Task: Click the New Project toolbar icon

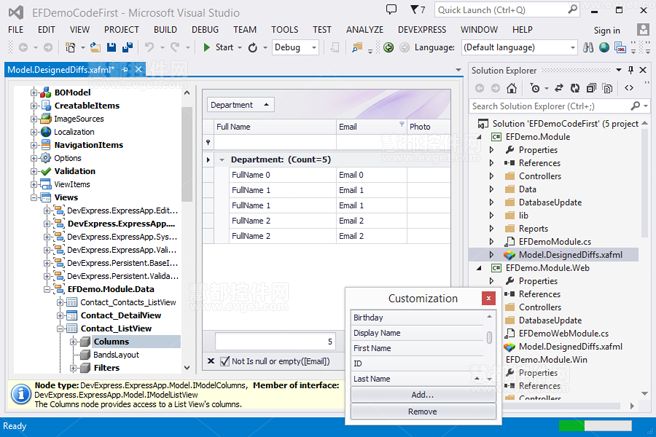Action: [x=70, y=48]
